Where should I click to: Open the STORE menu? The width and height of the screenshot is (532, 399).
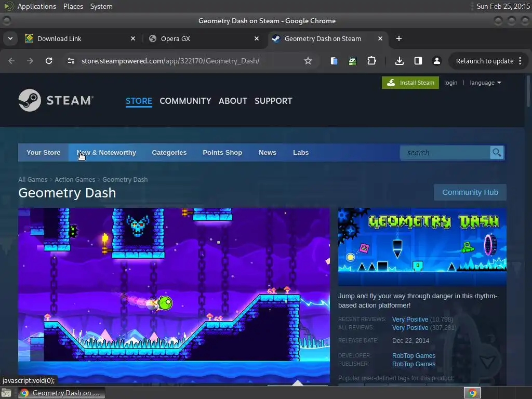coord(139,101)
